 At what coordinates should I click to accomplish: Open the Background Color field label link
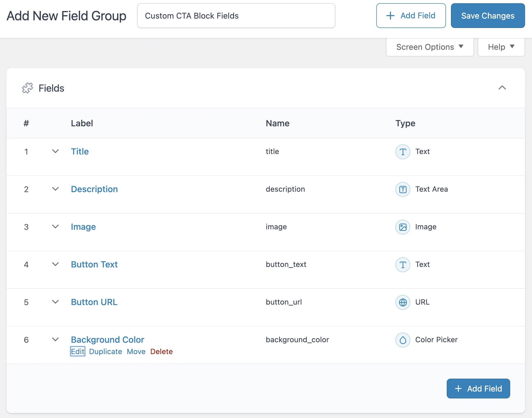coord(107,340)
